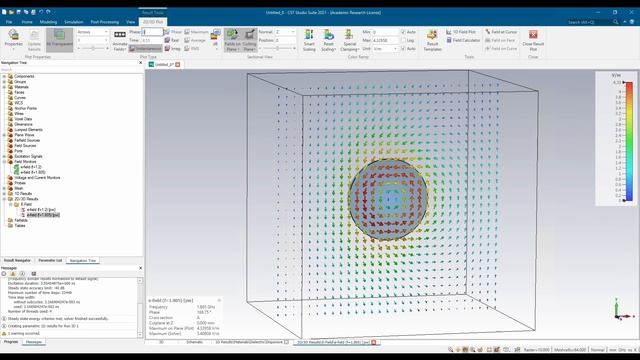Close the Navigation Tree panel
This screenshot has height=360, width=640.
(x=140, y=63)
